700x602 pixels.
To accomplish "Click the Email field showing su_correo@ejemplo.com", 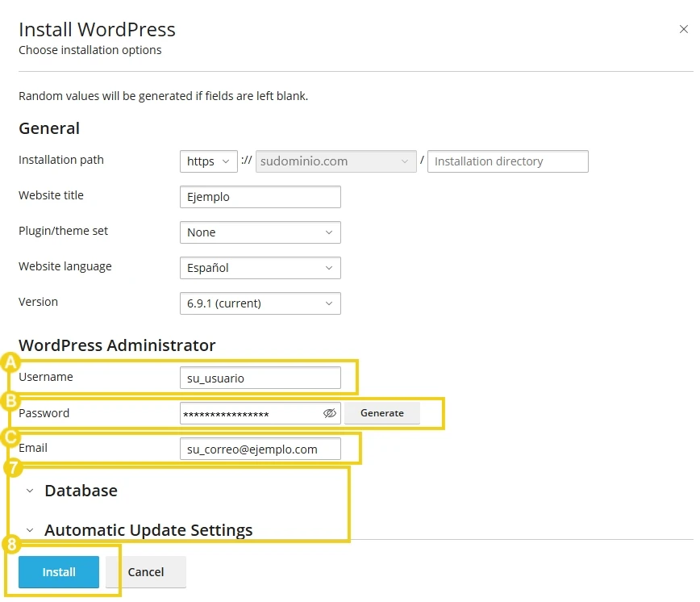I will coord(260,449).
